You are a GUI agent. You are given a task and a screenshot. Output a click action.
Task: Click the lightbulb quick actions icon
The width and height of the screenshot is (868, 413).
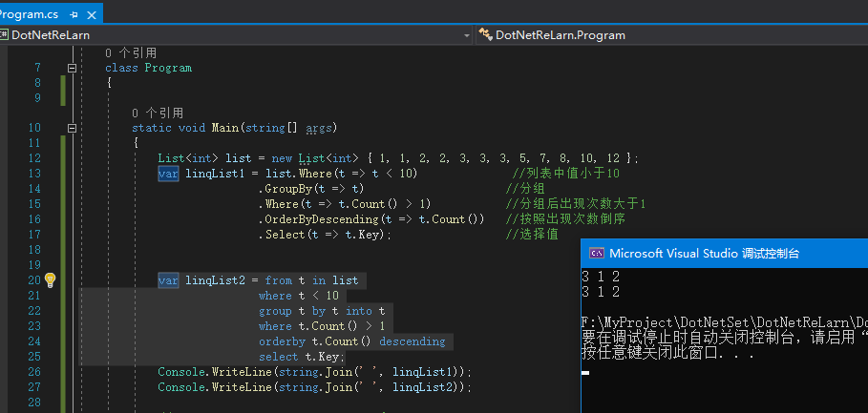(x=51, y=279)
